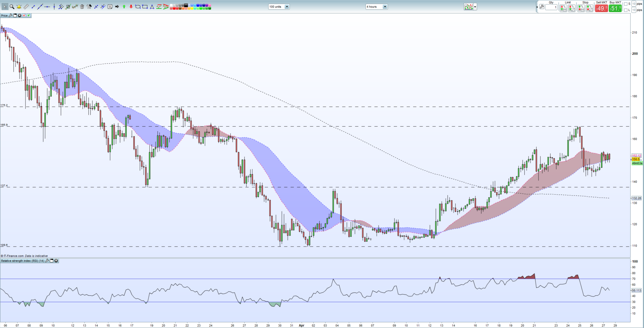644x328 pixels.
Task: Insert a green up arrow marker
Action: click(x=124, y=7)
